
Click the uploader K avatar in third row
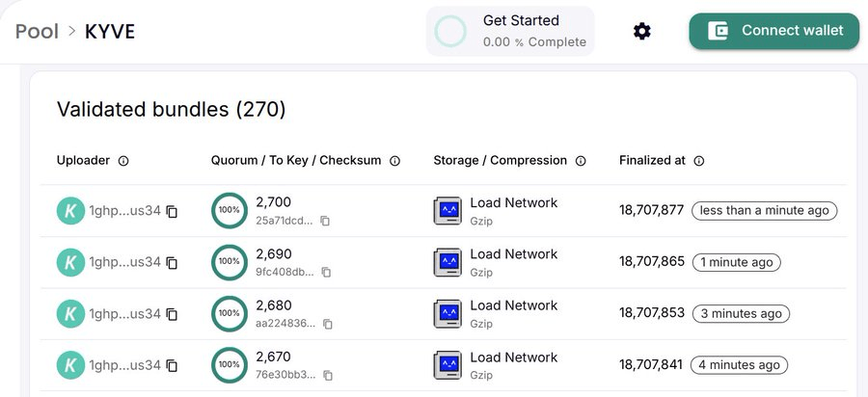[70, 314]
